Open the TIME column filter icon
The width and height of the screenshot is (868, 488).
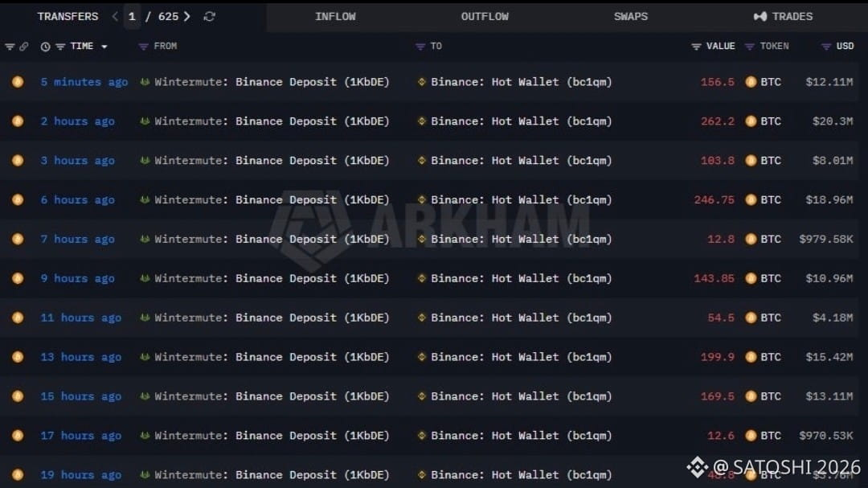[x=60, y=47]
